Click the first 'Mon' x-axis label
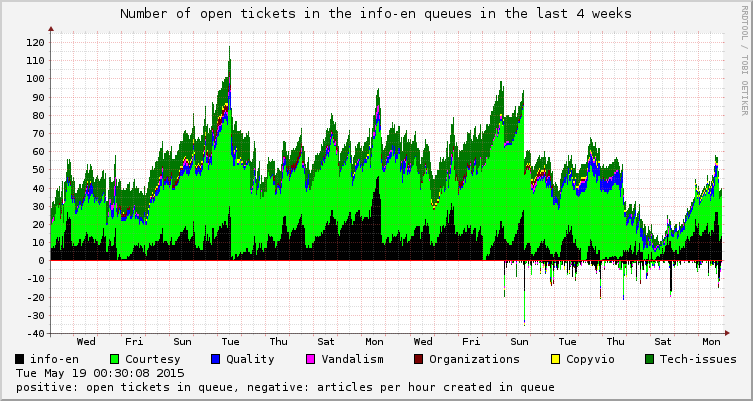Viewport: 753px width, 401px height. tap(374, 342)
